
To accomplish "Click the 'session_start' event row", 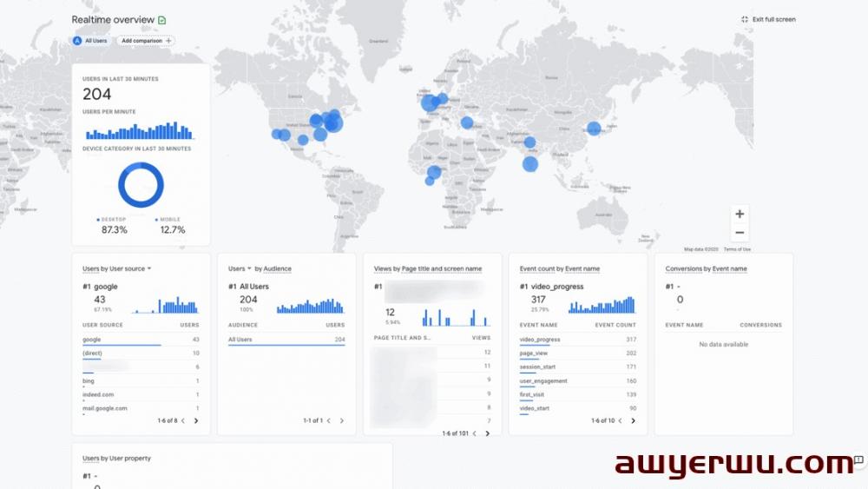I will [x=578, y=367].
